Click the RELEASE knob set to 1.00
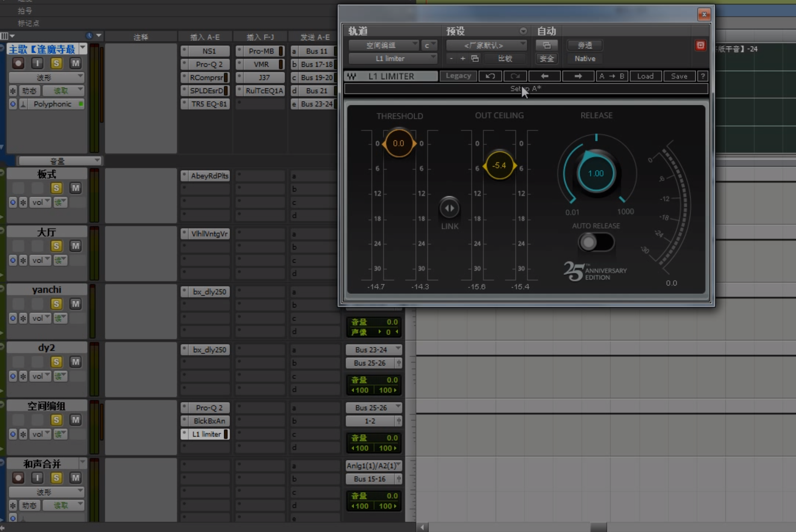The width and height of the screenshot is (796, 532). (596, 173)
